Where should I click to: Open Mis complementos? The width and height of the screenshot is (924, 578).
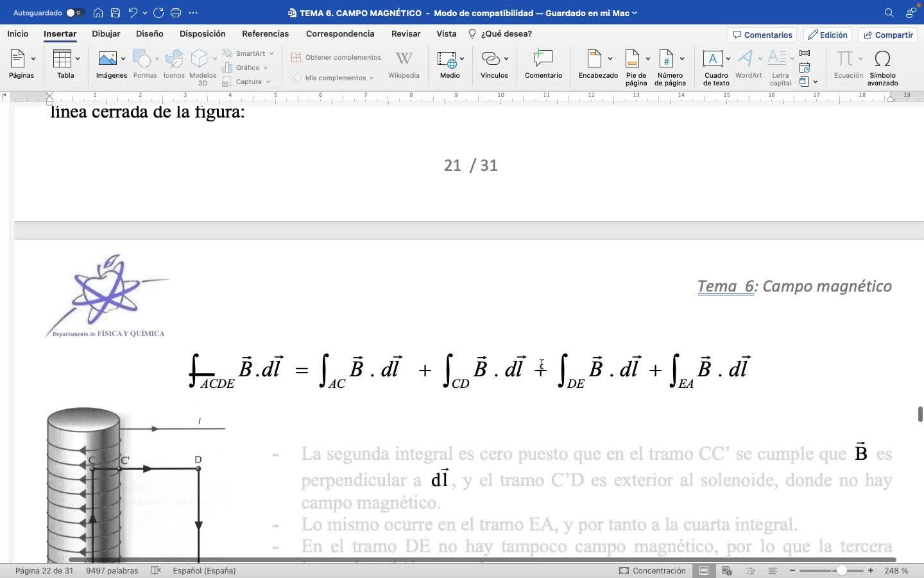click(332, 78)
